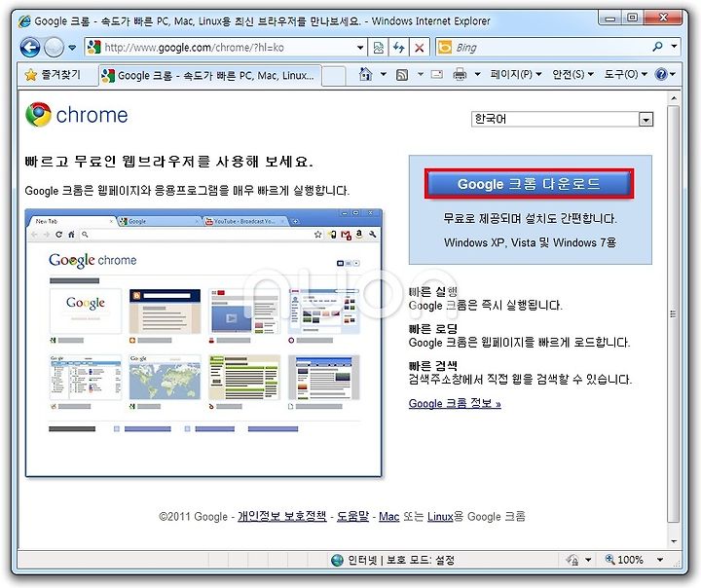Open the Linux download link
The width and height of the screenshot is (701, 588).
pos(440,517)
